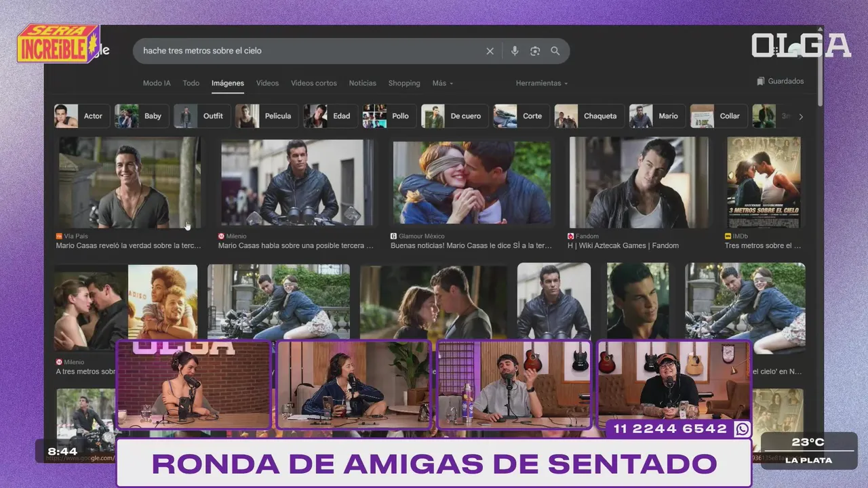Open the Videos cortos tab
The width and height of the screenshot is (868, 488).
[x=314, y=83]
